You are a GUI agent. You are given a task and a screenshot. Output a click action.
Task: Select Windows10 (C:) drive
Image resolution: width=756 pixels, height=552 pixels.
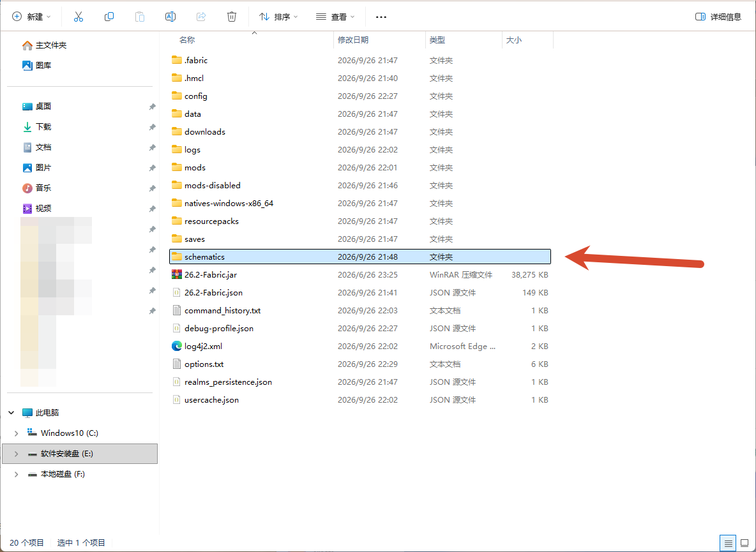click(x=63, y=433)
